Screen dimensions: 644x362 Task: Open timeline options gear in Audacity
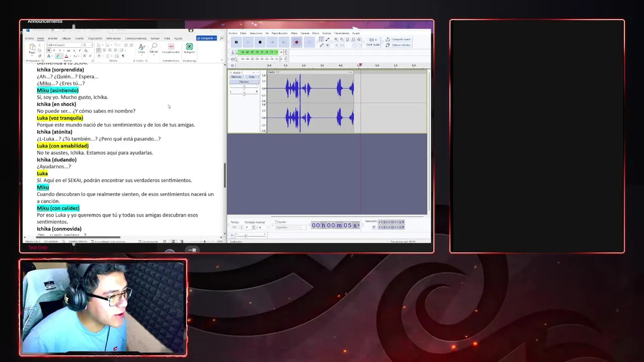(x=232, y=65)
